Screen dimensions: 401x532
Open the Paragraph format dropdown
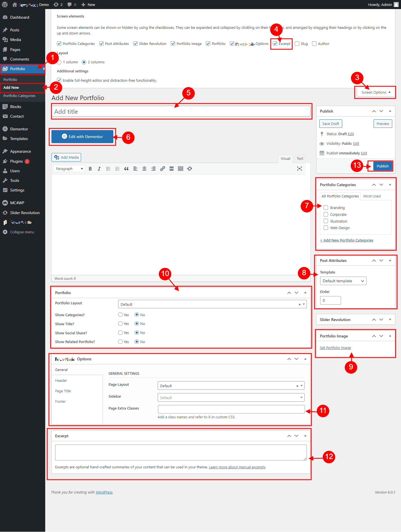pyautogui.click(x=69, y=169)
